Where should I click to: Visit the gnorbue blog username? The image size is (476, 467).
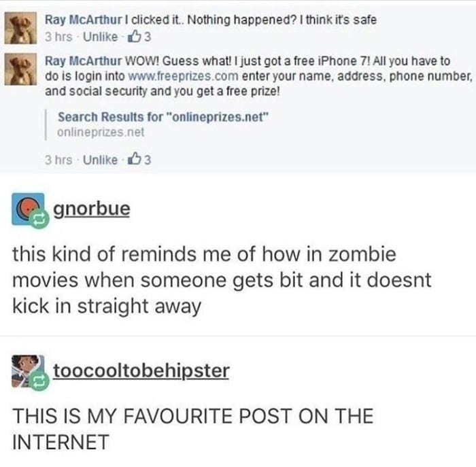(x=92, y=209)
